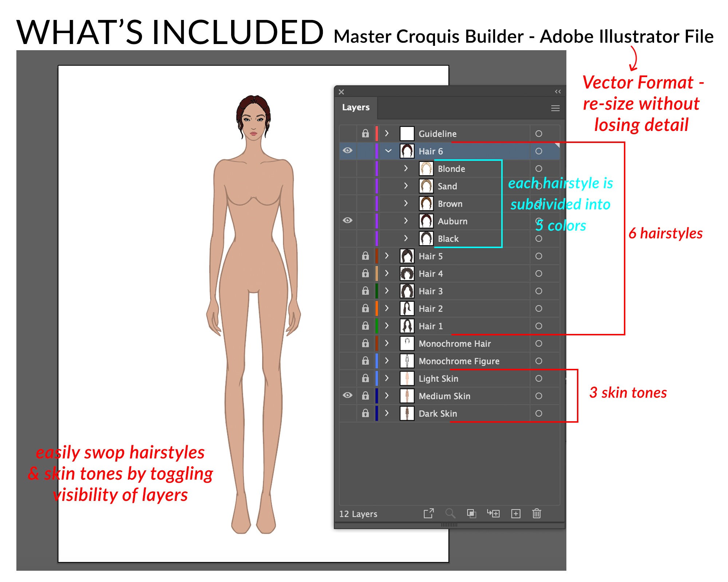Click the Hair 4 layer thumbnail
The height and width of the screenshot is (582, 728).
(407, 274)
